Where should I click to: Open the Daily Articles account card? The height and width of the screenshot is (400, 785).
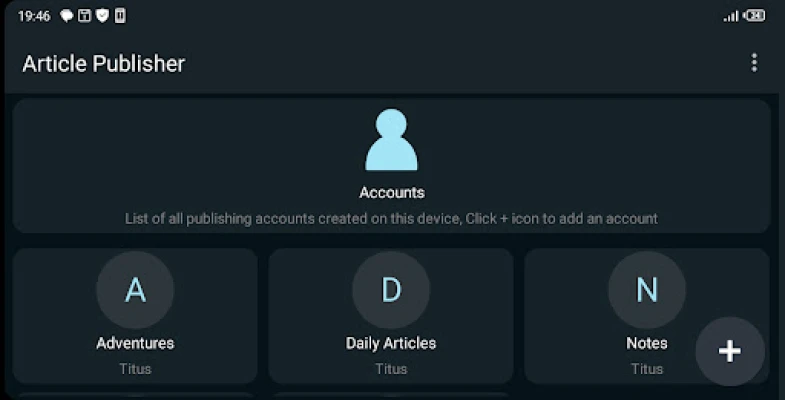pyautogui.click(x=391, y=316)
